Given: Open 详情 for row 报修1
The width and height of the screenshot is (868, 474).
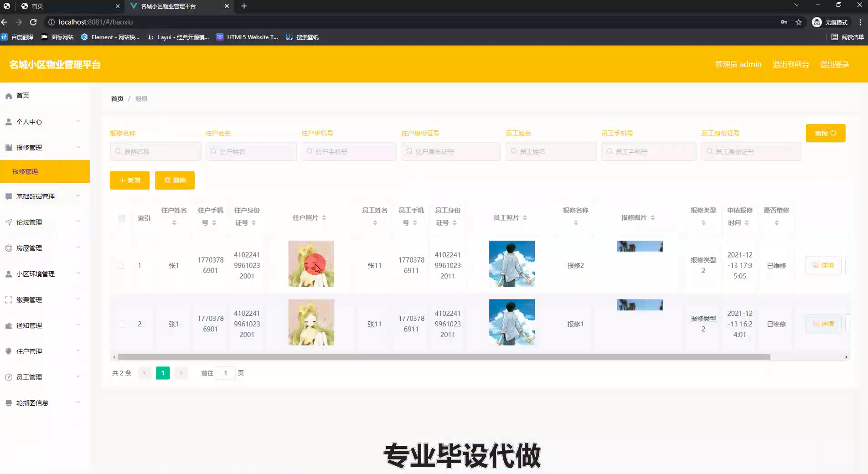Looking at the screenshot, I should pos(823,324).
